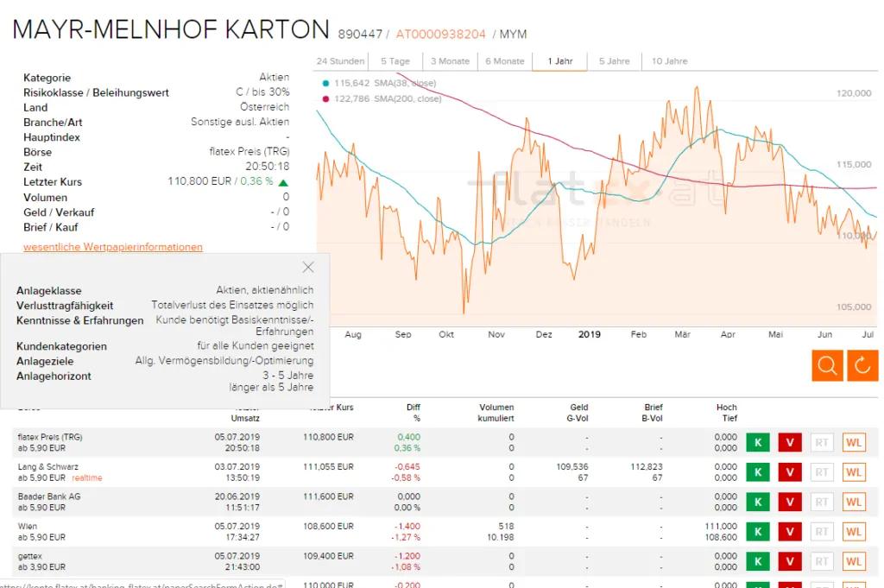Image resolution: width=884 pixels, height=588 pixels.
Task: Click the Brief B-Vol column header
Action: click(x=653, y=413)
